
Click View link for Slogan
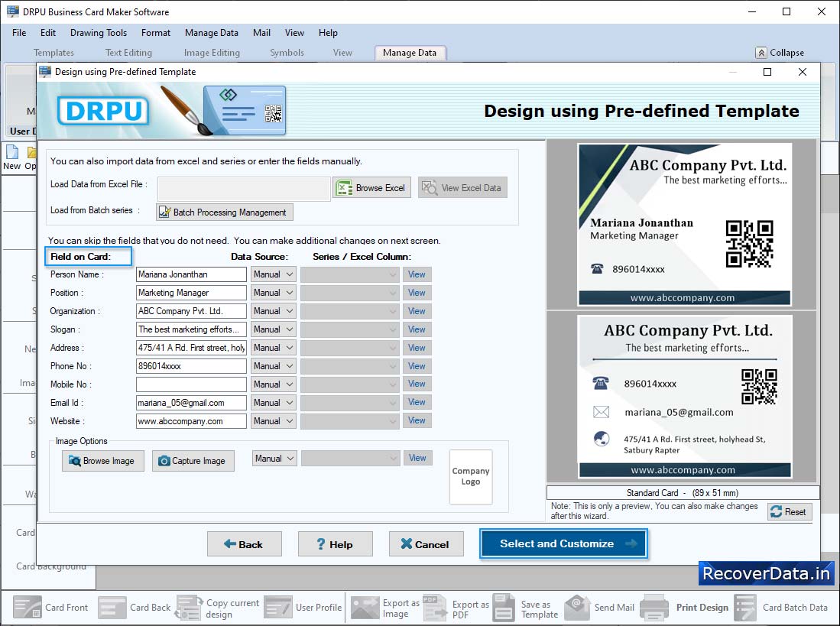417,329
